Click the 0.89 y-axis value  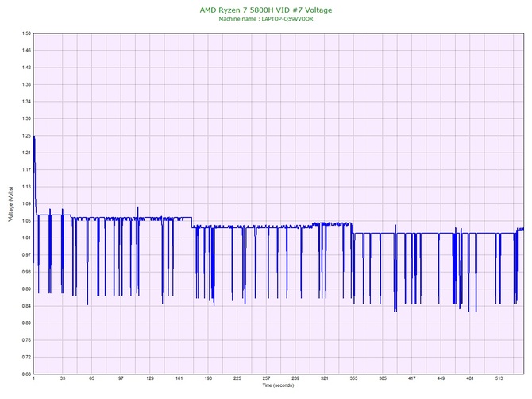click(26, 289)
